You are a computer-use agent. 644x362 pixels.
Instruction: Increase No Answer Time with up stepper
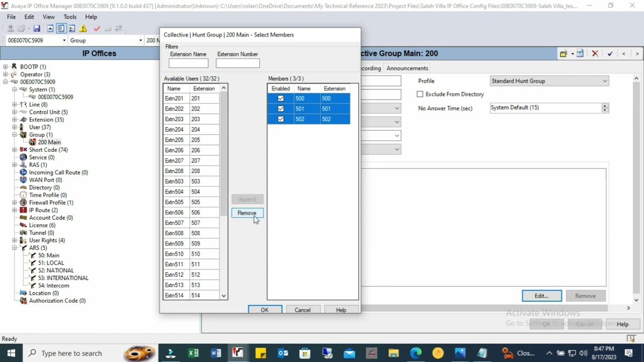pos(605,106)
